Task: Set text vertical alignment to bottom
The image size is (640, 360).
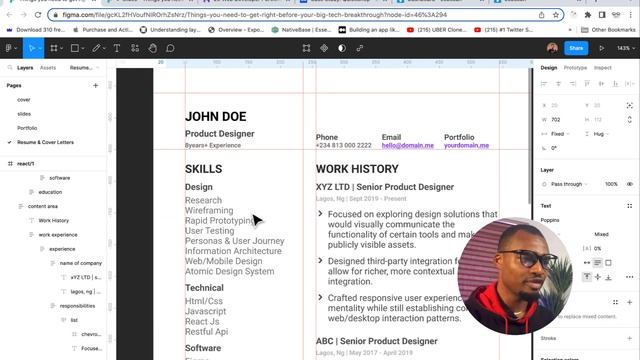Action: [608, 277]
